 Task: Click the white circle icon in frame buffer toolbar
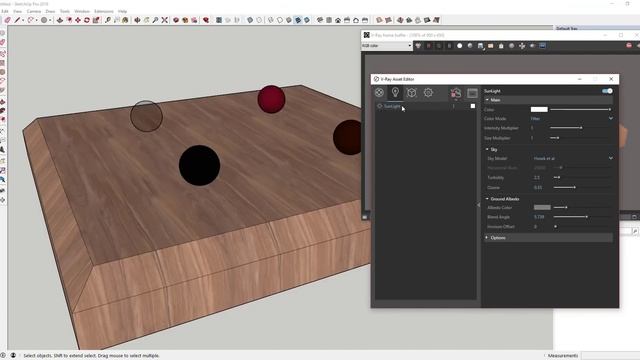(460, 46)
